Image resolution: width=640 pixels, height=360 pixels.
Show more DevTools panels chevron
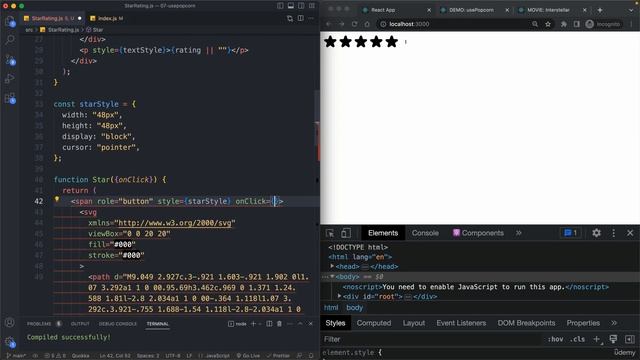point(519,233)
